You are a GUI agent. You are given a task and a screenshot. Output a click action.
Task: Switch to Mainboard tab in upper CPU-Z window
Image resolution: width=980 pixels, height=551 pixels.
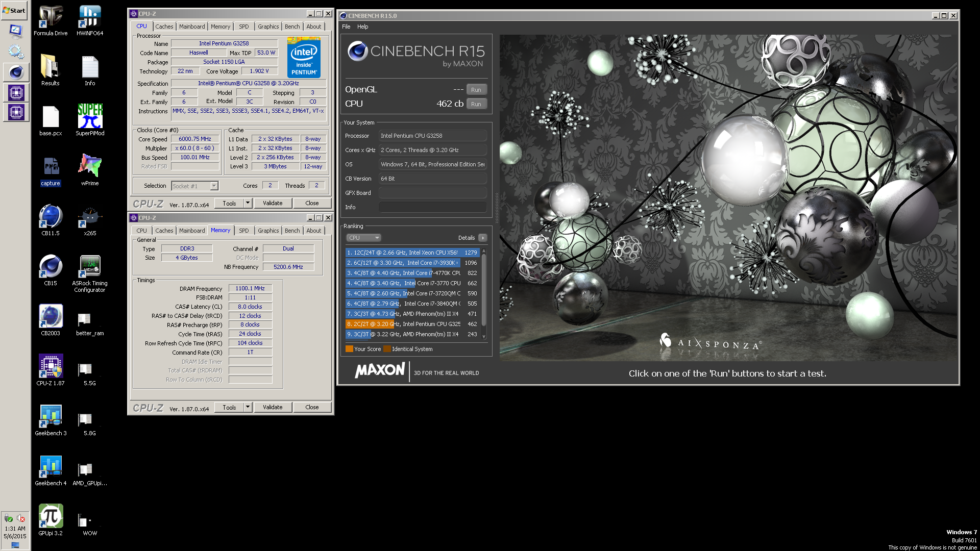tap(192, 27)
